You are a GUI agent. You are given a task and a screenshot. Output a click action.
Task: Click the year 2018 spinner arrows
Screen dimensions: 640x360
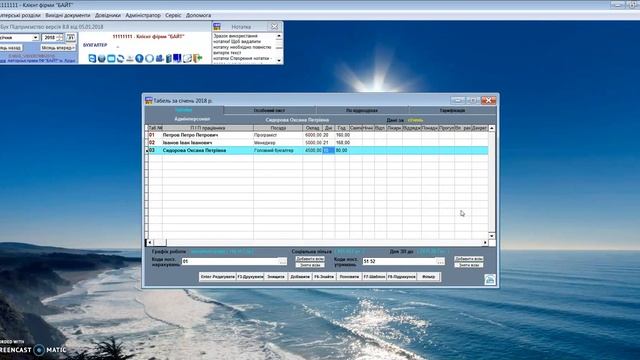click(x=61, y=38)
